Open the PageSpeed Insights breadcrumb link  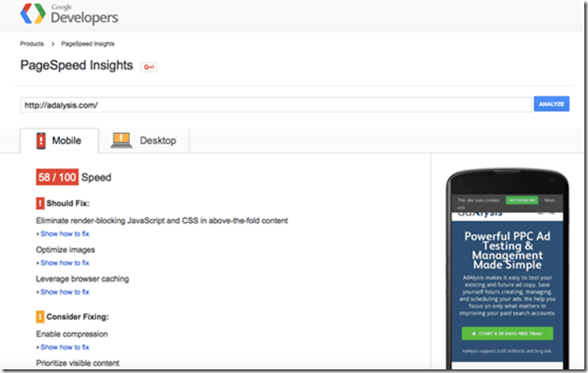[88, 44]
